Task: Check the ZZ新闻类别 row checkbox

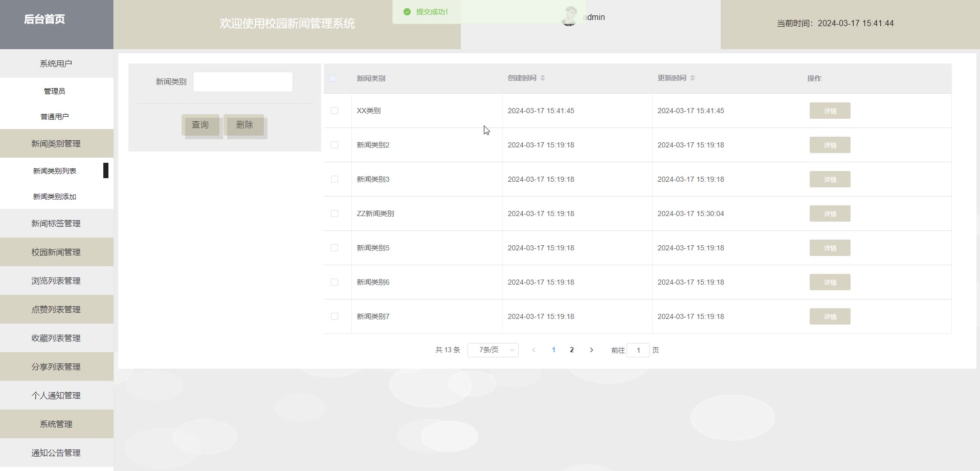Action: tap(335, 213)
